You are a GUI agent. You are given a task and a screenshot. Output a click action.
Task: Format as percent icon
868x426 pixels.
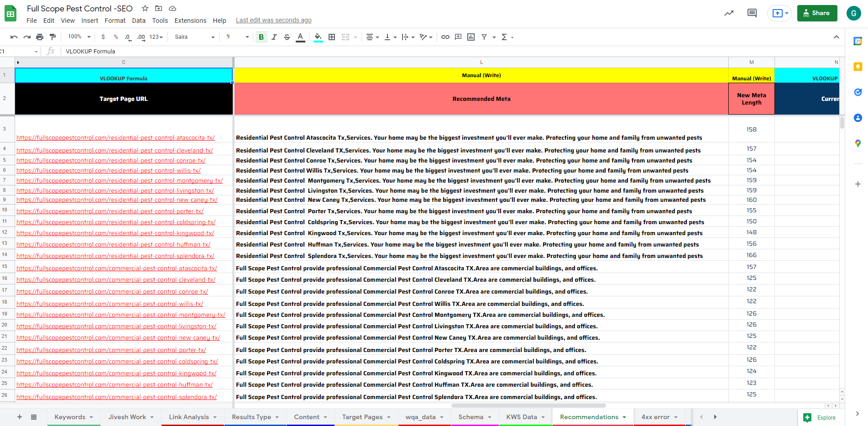click(x=116, y=37)
